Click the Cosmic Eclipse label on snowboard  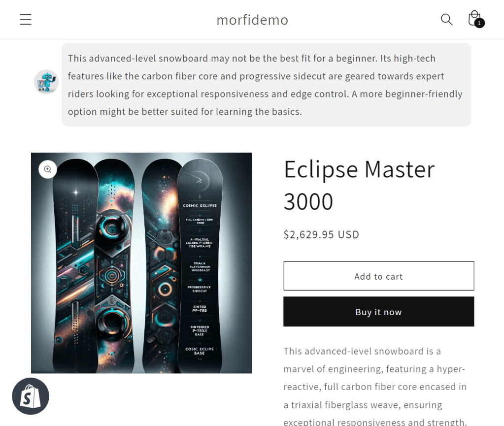[200, 205]
